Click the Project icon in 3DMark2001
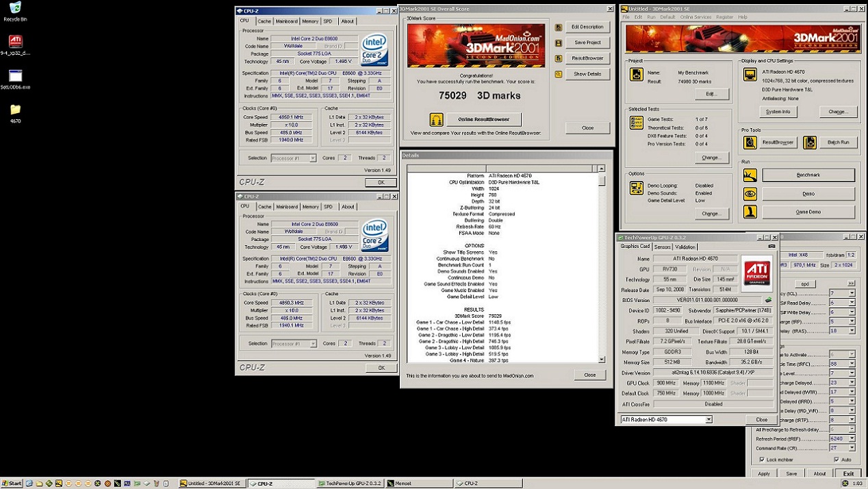Viewport: 868px width, 489px height. [x=637, y=75]
